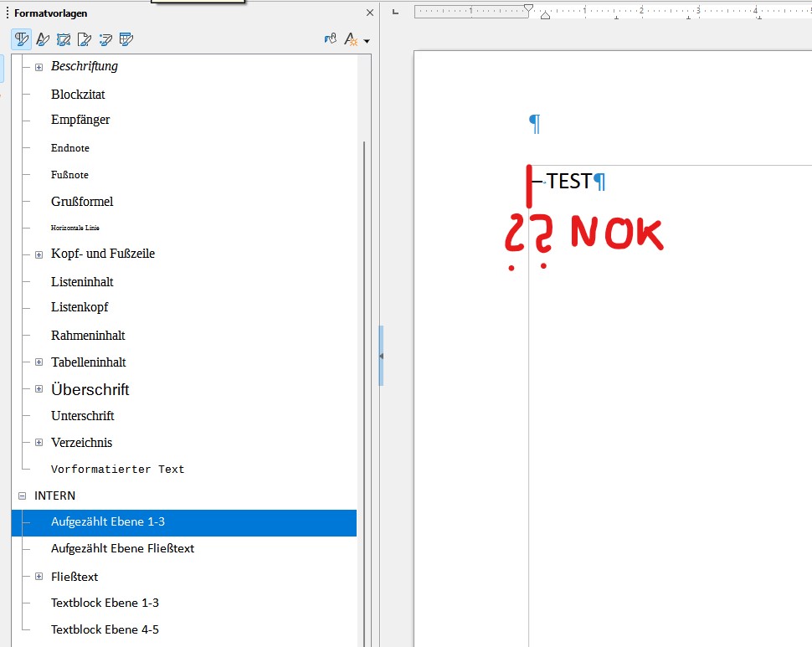Screen dimensions: 812x647
Task: Click left indent marker on ruler
Action: point(545,16)
